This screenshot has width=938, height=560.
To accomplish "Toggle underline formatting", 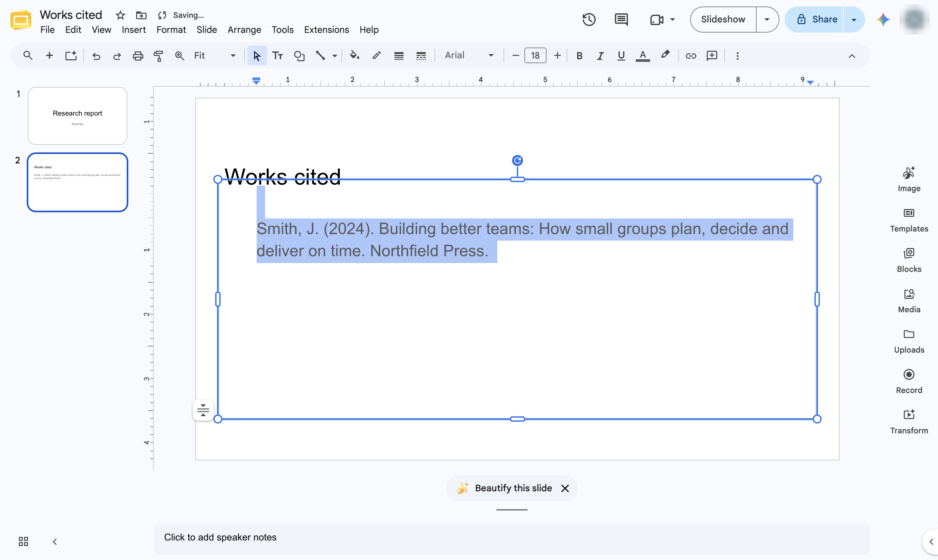I will pos(621,56).
